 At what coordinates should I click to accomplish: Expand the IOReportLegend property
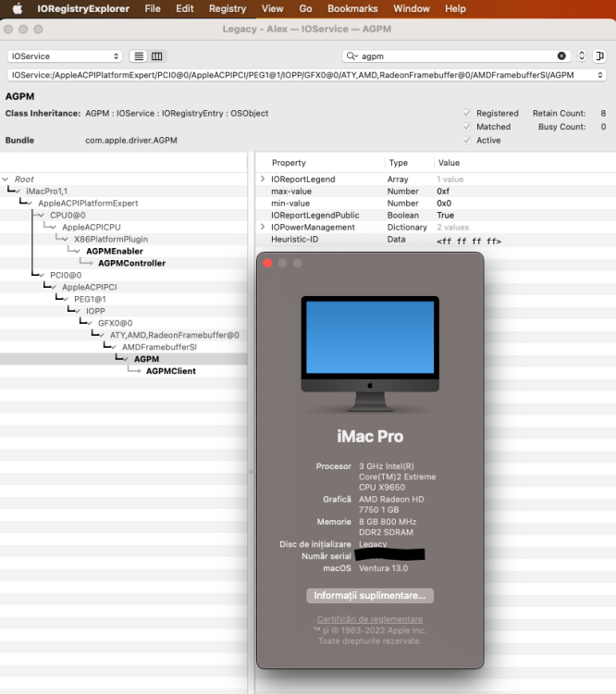coord(263,179)
